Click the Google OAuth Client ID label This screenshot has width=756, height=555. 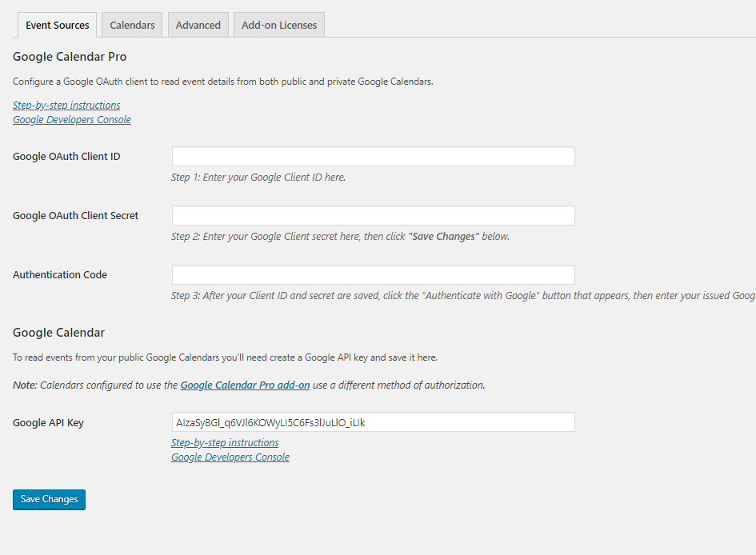pos(66,157)
